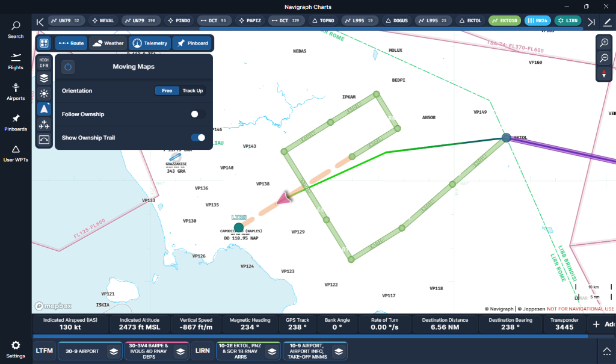
Task: Click the compass north indicator
Action: tap(604, 74)
